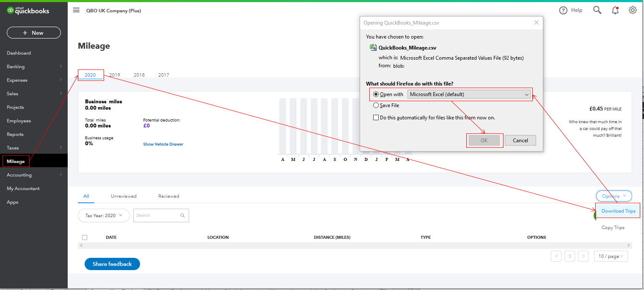Click the TYPE column header
Viewport: 644px width, 290px height.
pos(426,238)
